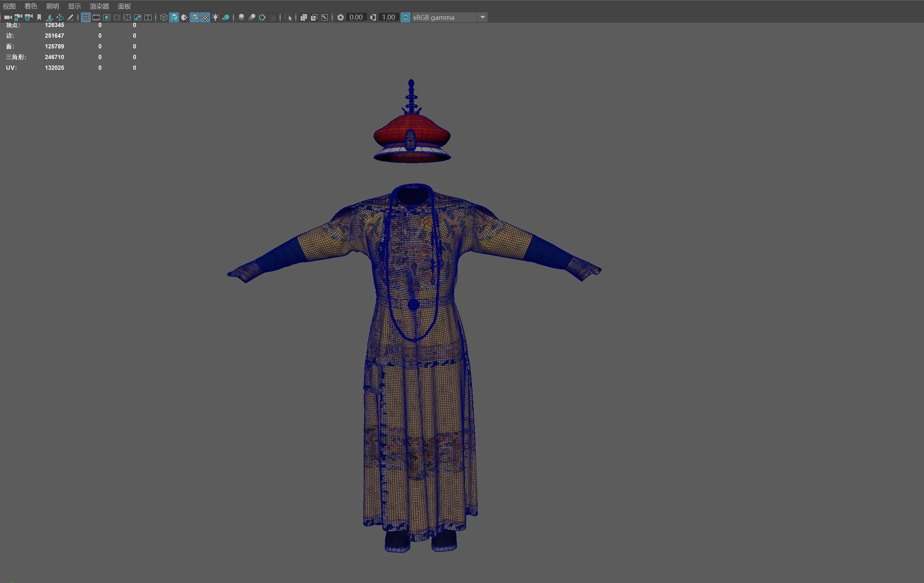
Task: Open the 照明 (Lighting) menu
Action: click(x=52, y=6)
